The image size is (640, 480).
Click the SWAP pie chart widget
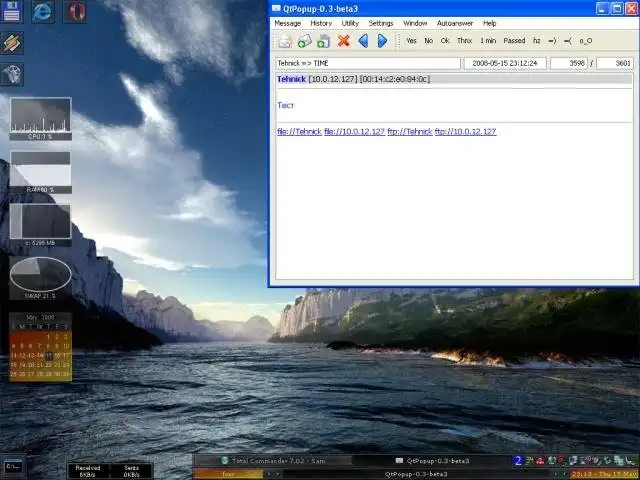(x=40, y=278)
